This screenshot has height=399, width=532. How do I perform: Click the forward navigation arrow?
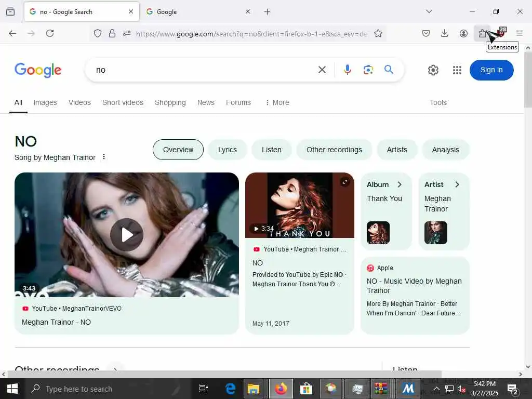31,33
